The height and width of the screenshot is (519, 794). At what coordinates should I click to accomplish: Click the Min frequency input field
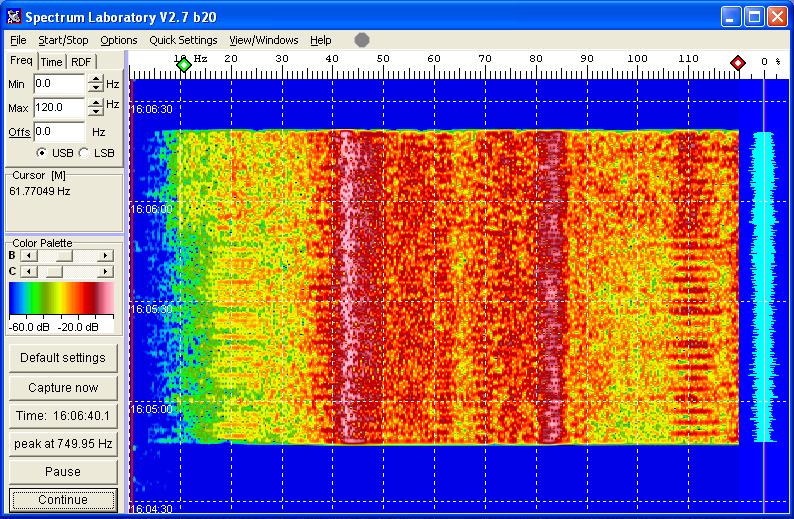[59, 84]
